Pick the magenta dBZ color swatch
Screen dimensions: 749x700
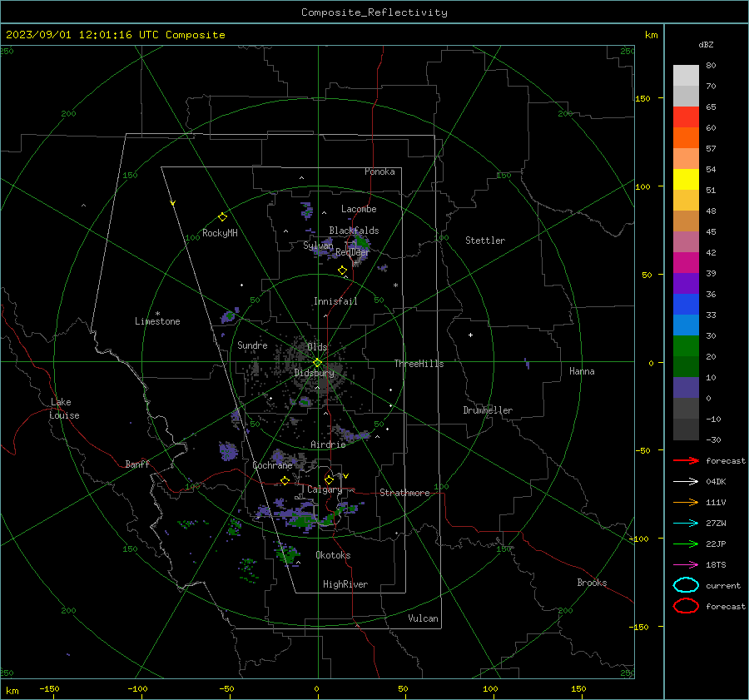(x=686, y=263)
